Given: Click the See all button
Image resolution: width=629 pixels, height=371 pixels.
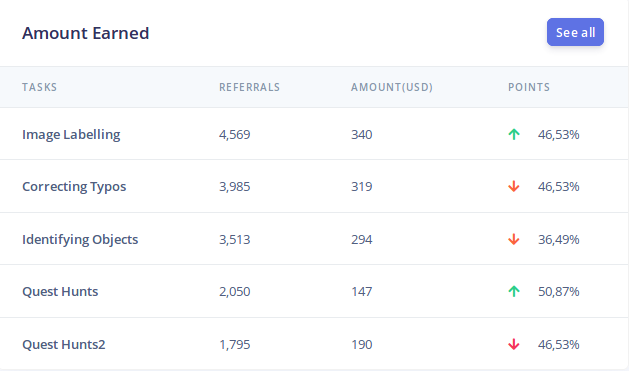Looking at the screenshot, I should (x=575, y=32).
